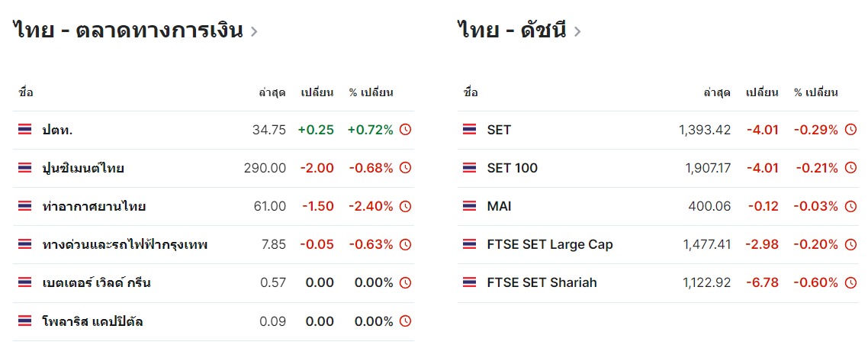Click the Thai flag icon next to ท่าอากาศยานไทย
868x345 pixels.
(24, 206)
